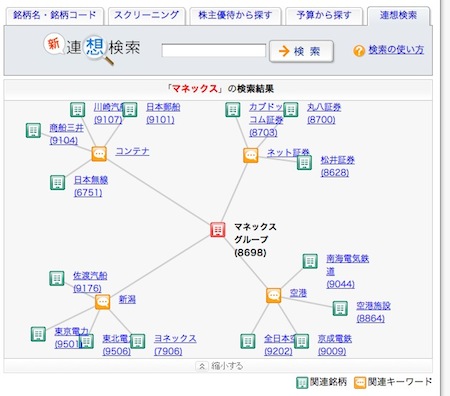Open the 丸八証券 (8700) stock link

[x=324, y=113]
